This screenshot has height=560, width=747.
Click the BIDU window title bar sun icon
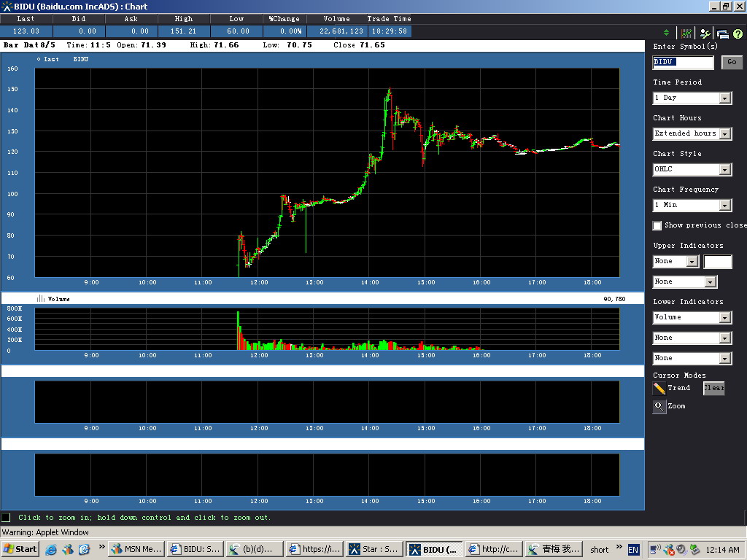(x=6, y=7)
